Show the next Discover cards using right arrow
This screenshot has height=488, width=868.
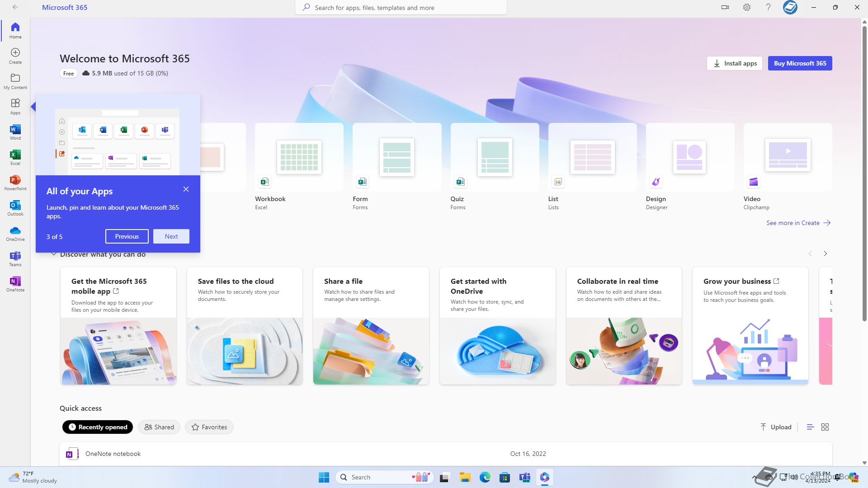pyautogui.click(x=826, y=253)
